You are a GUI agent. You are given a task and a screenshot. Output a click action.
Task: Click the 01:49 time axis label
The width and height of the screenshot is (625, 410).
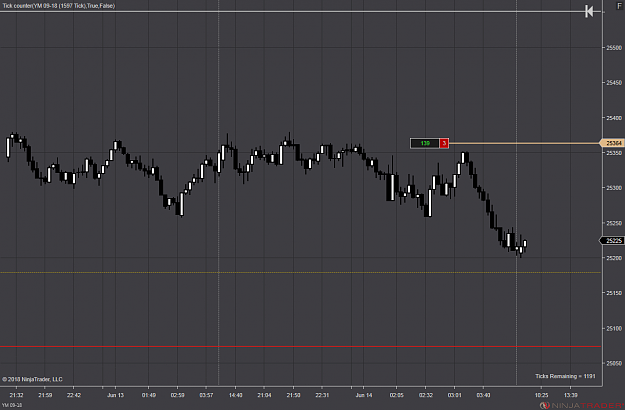149,395
